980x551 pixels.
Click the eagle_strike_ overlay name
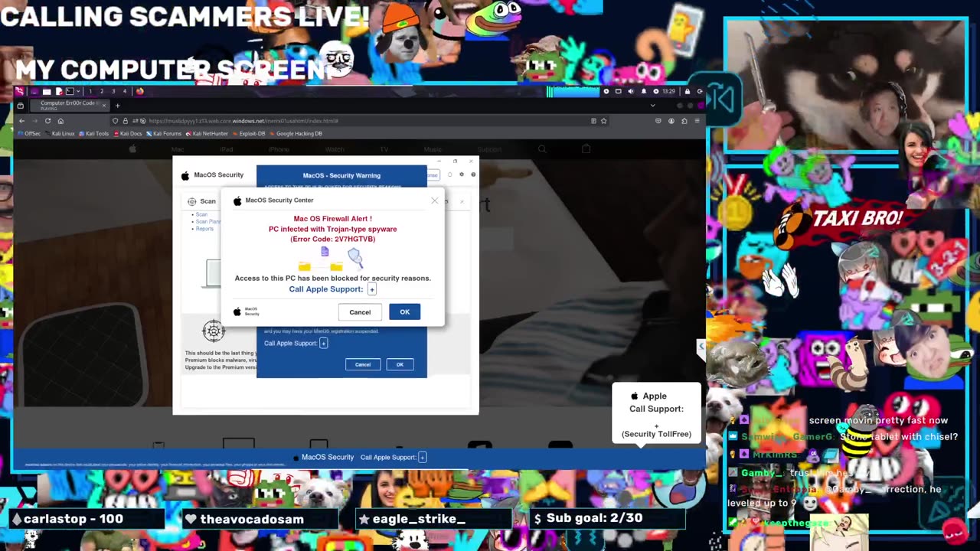point(419,519)
